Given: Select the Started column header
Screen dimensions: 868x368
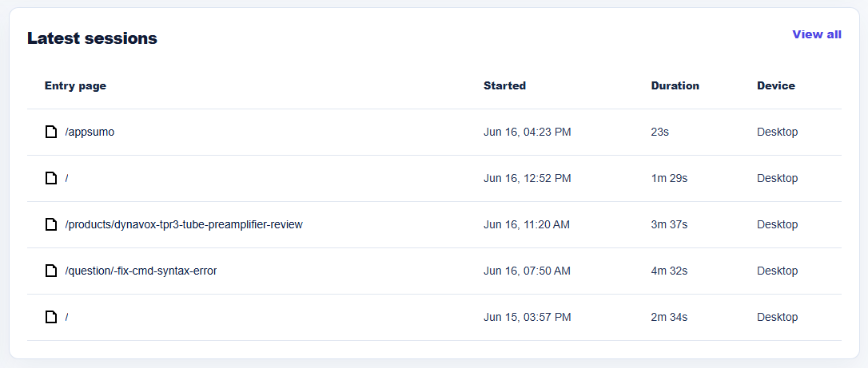Looking at the screenshot, I should 504,85.
